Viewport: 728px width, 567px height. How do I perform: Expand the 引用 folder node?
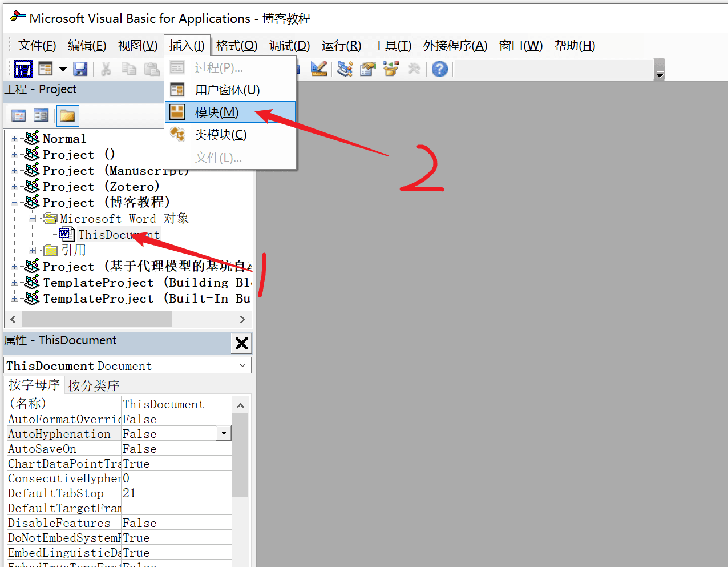[x=33, y=250]
